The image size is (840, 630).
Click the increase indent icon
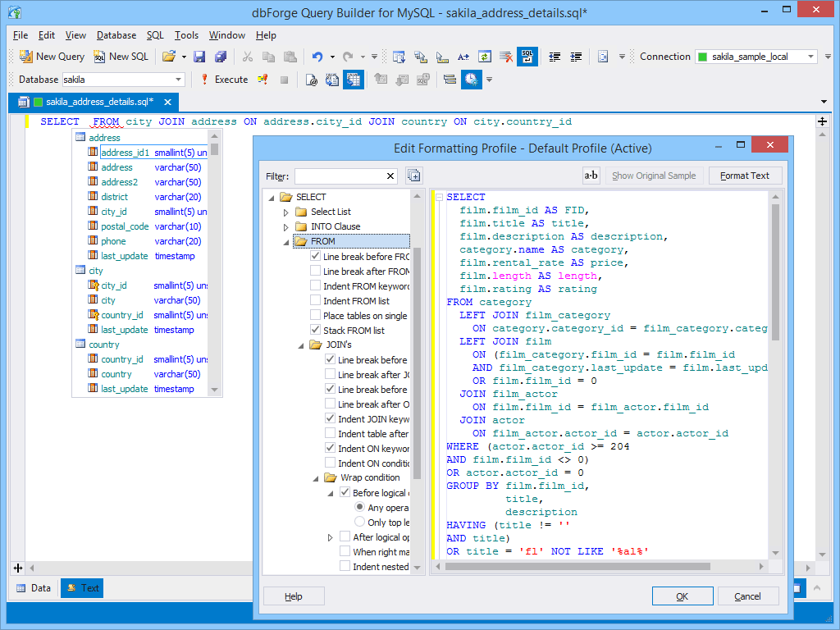tap(576, 57)
